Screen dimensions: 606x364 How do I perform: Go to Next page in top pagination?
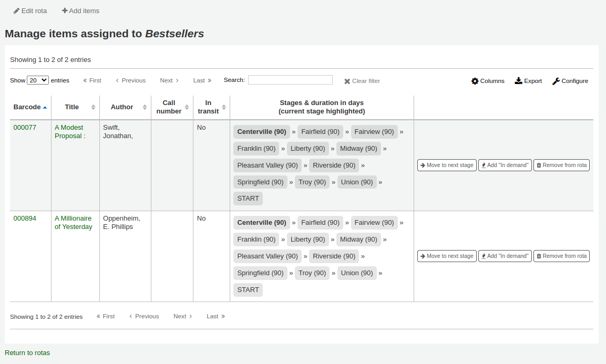click(x=169, y=81)
